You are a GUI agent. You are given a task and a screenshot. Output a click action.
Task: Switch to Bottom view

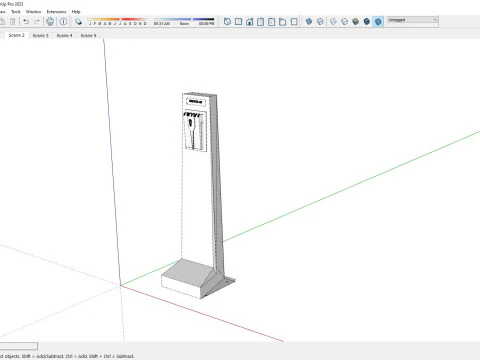pos(294,22)
